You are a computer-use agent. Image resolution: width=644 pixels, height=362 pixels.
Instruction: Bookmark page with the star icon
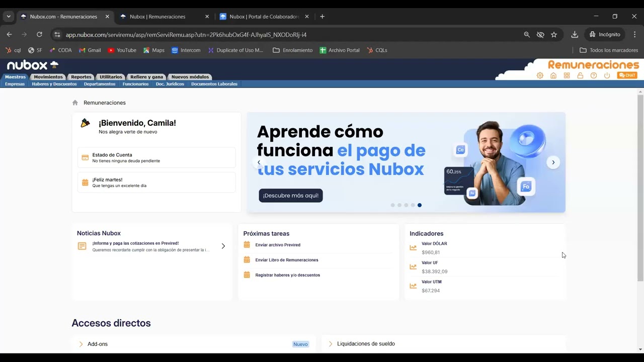554,35
